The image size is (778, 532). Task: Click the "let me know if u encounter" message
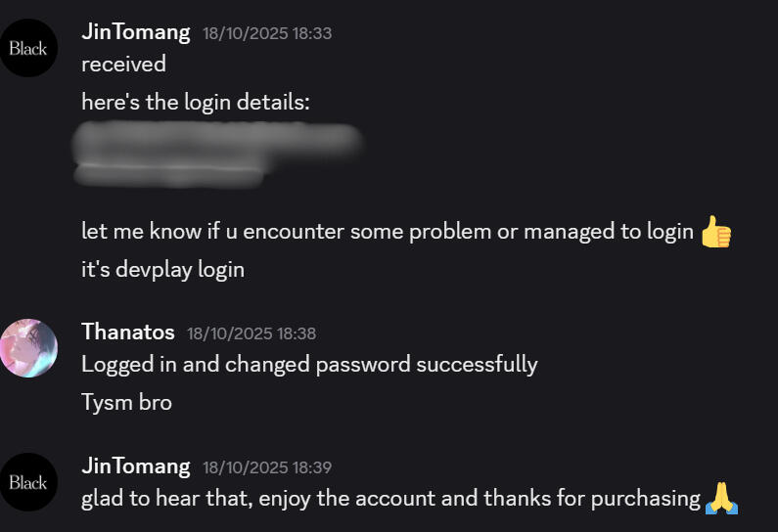pos(387,232)
